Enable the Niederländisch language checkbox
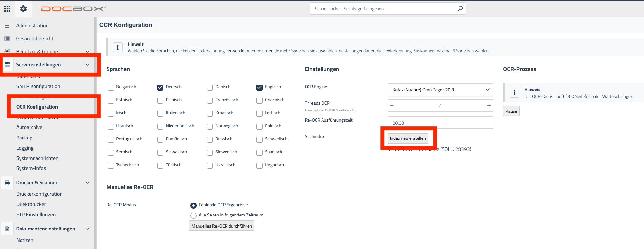This screenshot has width=644, height=249. [160, 126]
